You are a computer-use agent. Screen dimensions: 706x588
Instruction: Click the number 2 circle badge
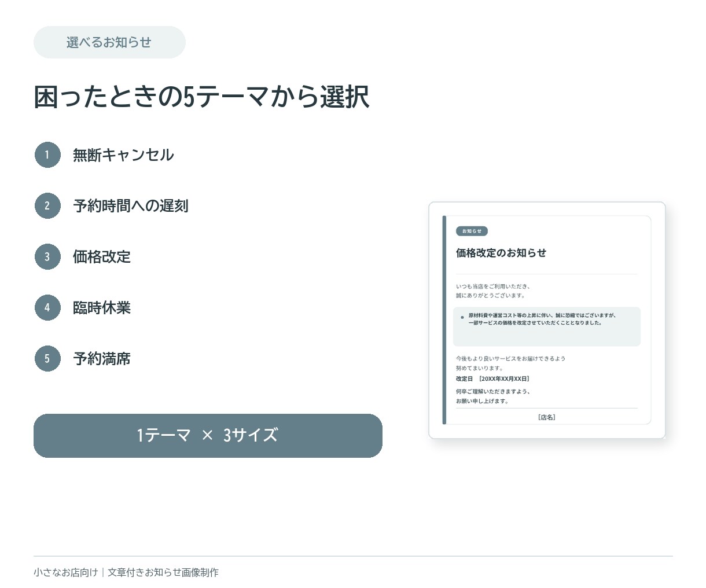(47, 206)
